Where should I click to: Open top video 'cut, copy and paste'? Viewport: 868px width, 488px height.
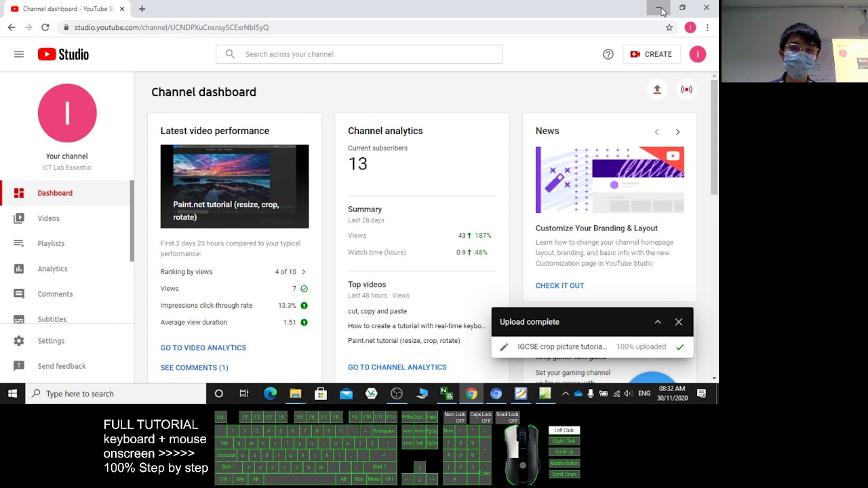(378, 311)
